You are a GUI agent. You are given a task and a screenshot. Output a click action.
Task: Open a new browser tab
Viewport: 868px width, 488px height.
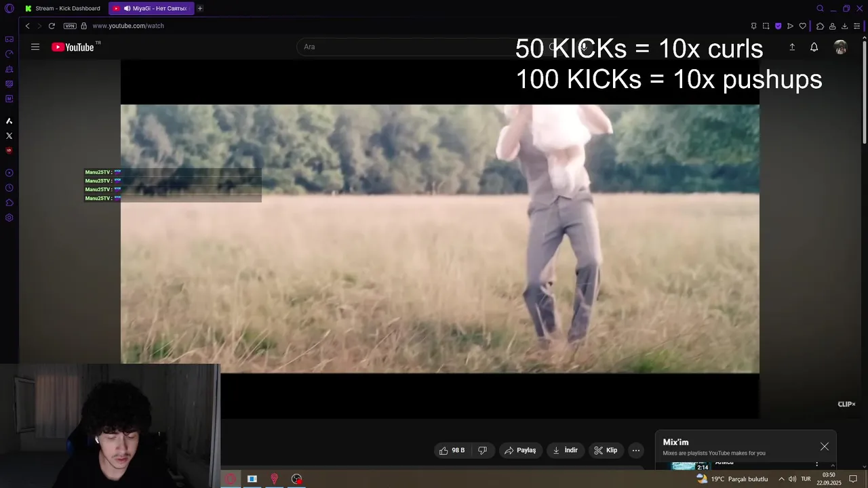(x=200, y=9)
